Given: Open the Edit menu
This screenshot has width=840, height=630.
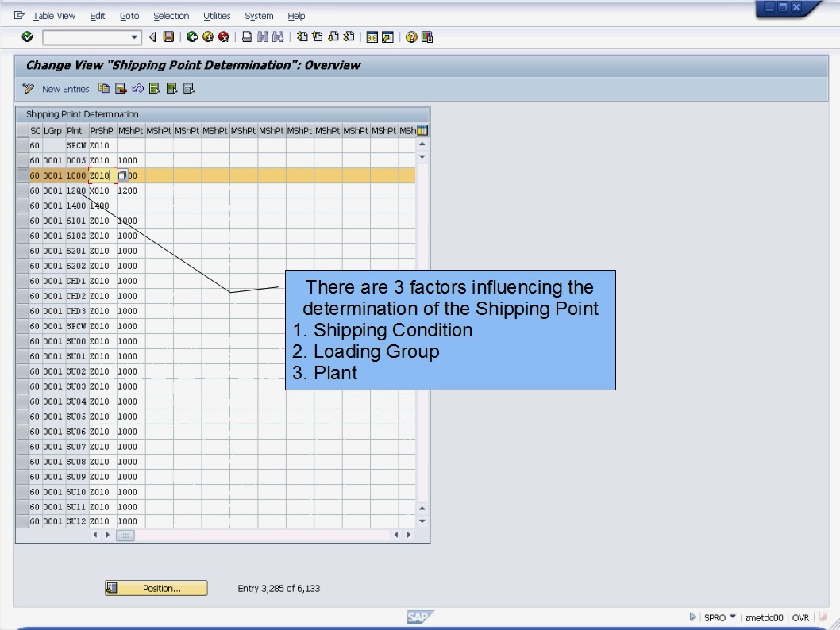Looking at the screenshot, I should point(98,16).
